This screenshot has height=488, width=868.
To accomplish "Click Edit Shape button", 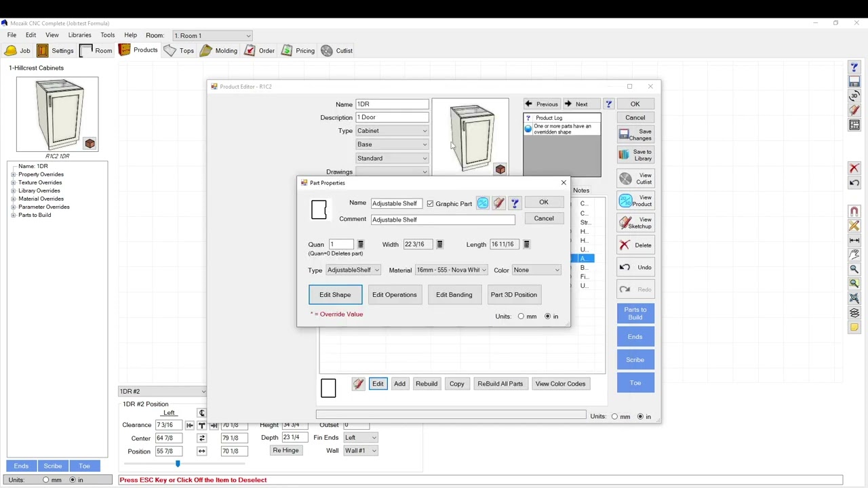I will click(335, 295).
